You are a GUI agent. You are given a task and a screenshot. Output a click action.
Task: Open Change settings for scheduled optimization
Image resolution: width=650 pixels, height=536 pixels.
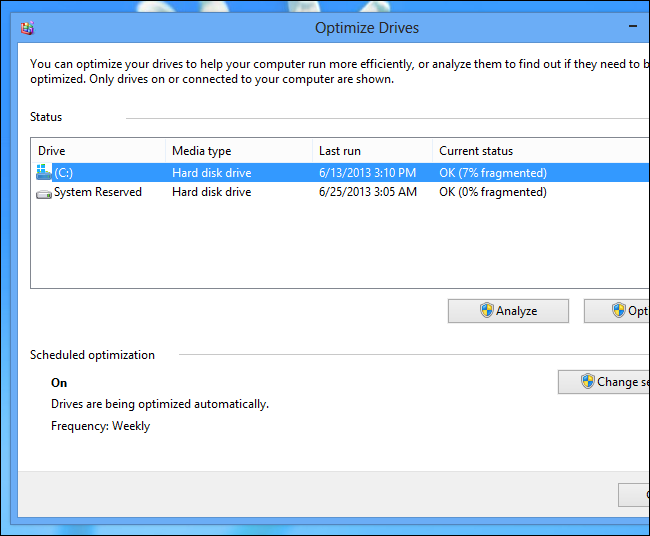tap(604, 382)
